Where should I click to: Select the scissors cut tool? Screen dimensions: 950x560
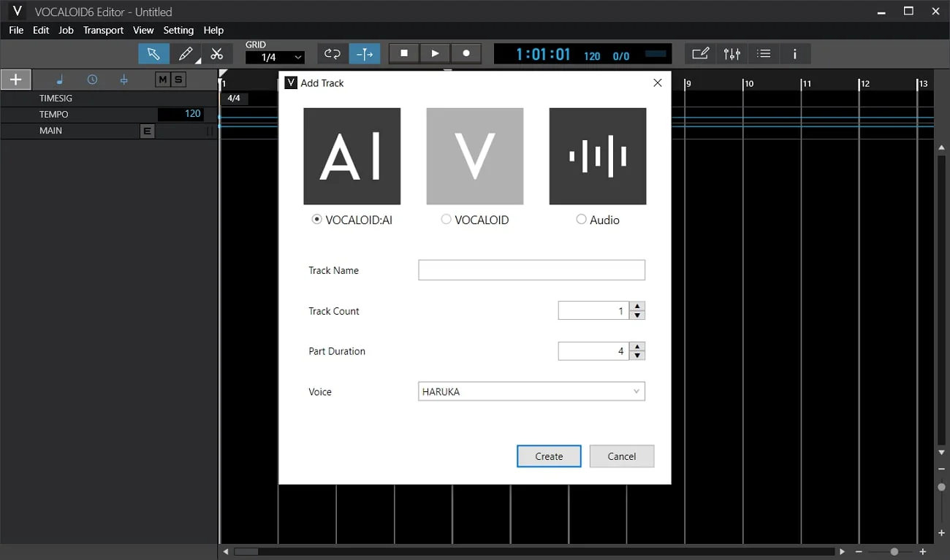coord(217,54)
